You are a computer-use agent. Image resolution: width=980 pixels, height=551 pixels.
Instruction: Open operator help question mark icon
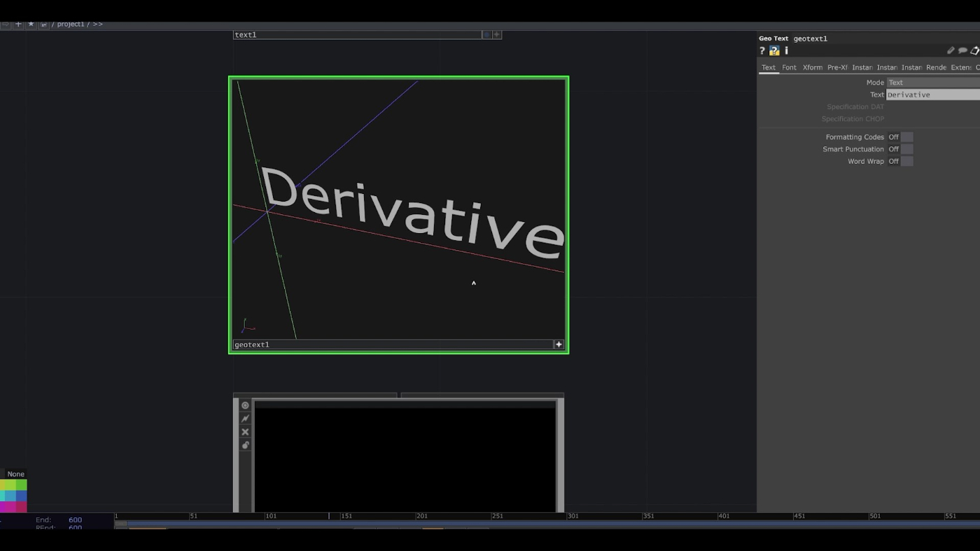762,50
